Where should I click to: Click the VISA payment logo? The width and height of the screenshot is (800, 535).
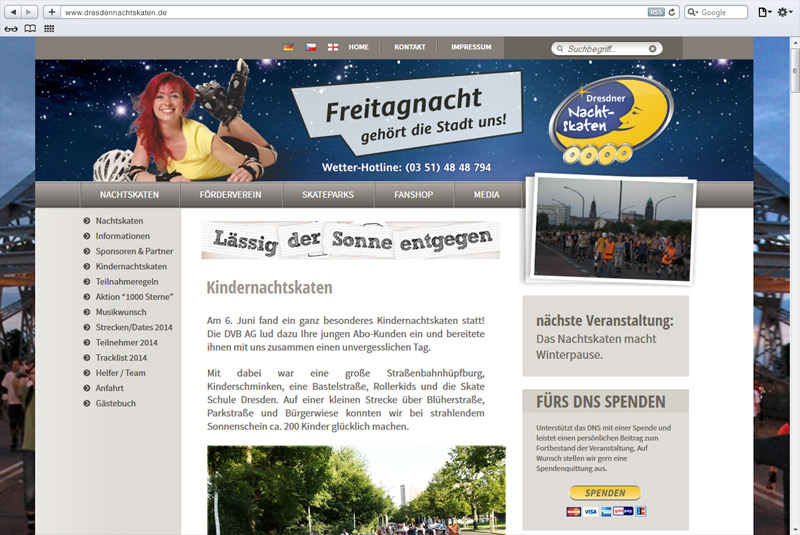(590, 512)
